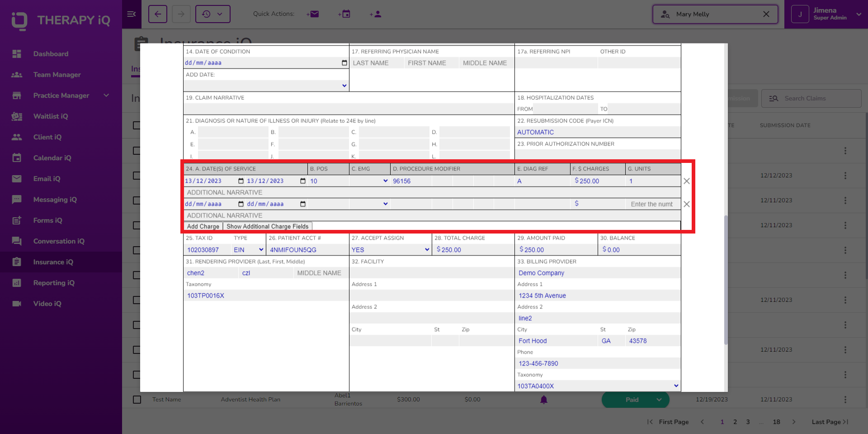
Task: Open Tax ID TYPE EIN dropdown
Action: click(248, 250)
